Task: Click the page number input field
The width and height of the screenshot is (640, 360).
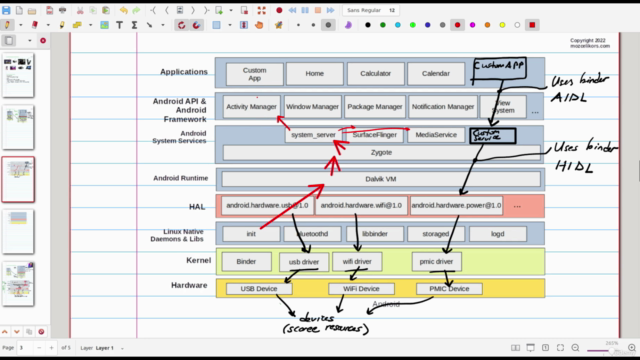Action: (24, 348)
